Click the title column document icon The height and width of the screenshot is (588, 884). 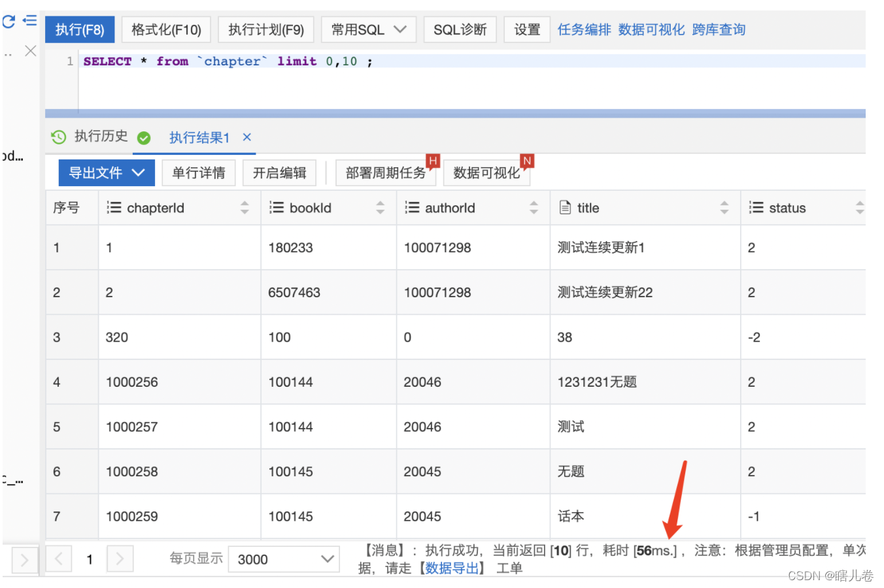tap(565, 208)
